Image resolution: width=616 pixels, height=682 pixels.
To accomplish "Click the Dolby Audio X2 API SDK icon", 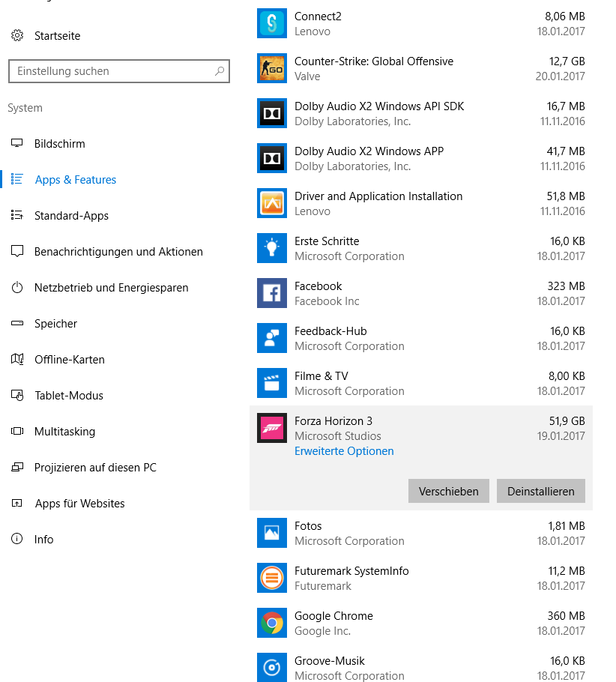I will click(272, 113).
